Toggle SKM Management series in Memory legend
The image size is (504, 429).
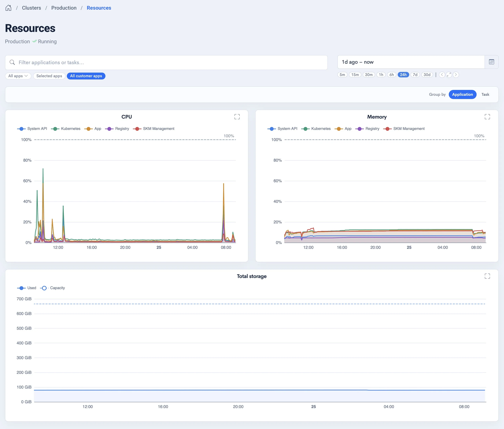tap(404, 129)
